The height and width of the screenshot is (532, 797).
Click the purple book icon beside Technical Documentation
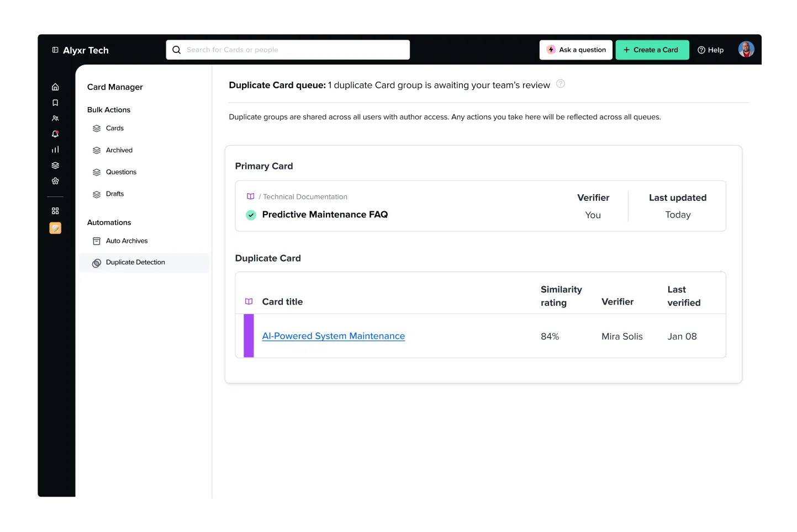(250, 196)
